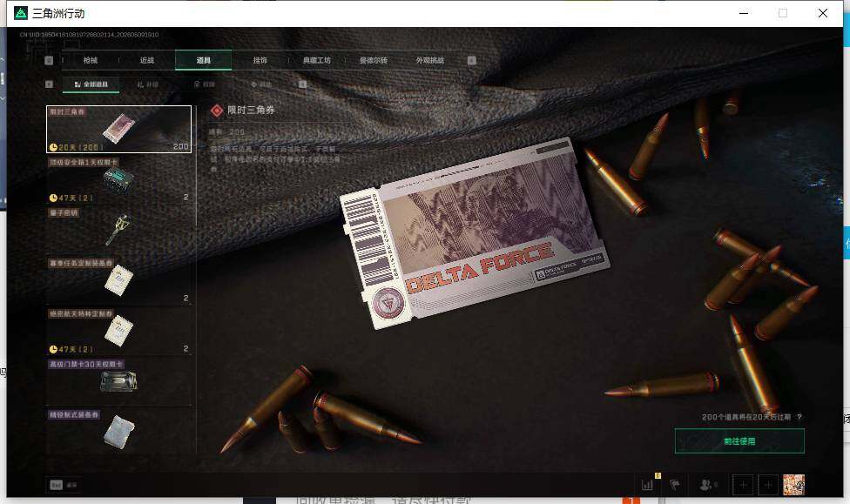Open the 挂饰 tab
850x504 pixels.
pyautogui.click(x=260, y=60)
